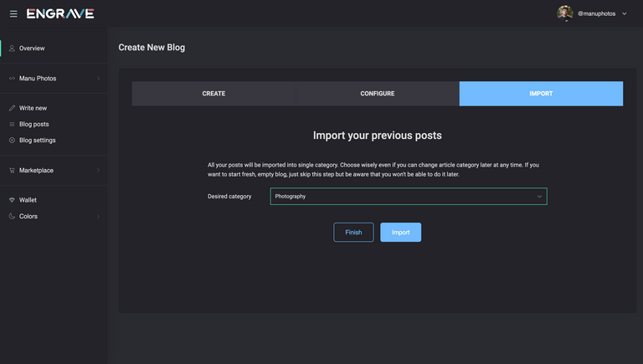Click the Manu Photos code icon
Image resolution: width=643 pixels, height=364 pixels.
click(12, 79)
